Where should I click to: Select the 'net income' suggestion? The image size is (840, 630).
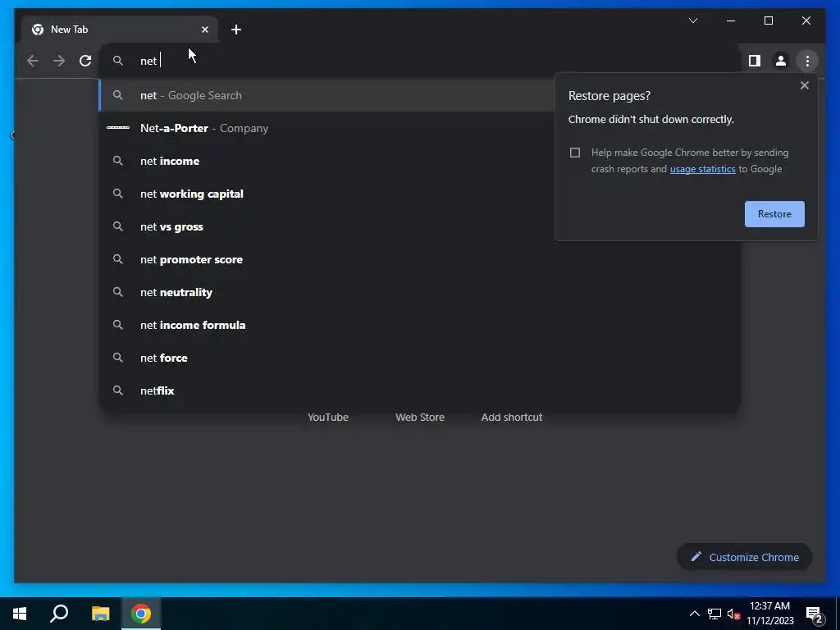click(326, 161)
